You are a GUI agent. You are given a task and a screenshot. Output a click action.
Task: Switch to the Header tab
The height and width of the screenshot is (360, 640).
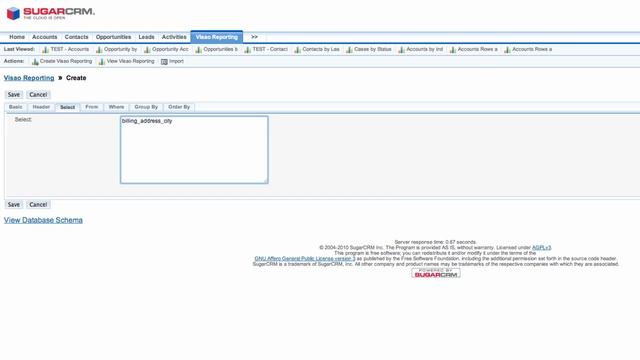pos(41,107)
